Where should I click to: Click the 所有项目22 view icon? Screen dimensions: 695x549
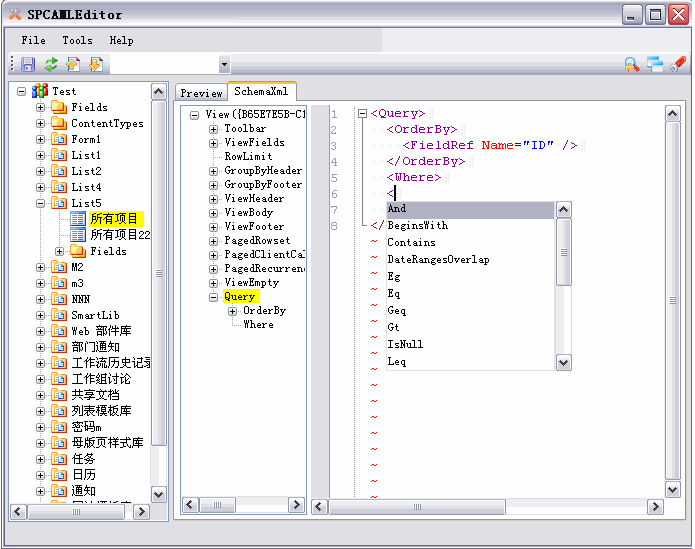[78, 234]
